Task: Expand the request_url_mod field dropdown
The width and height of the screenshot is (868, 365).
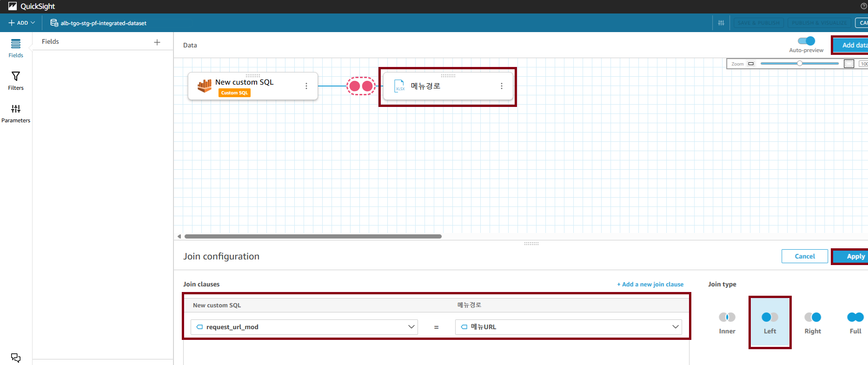Action: [x=304, y=327]
